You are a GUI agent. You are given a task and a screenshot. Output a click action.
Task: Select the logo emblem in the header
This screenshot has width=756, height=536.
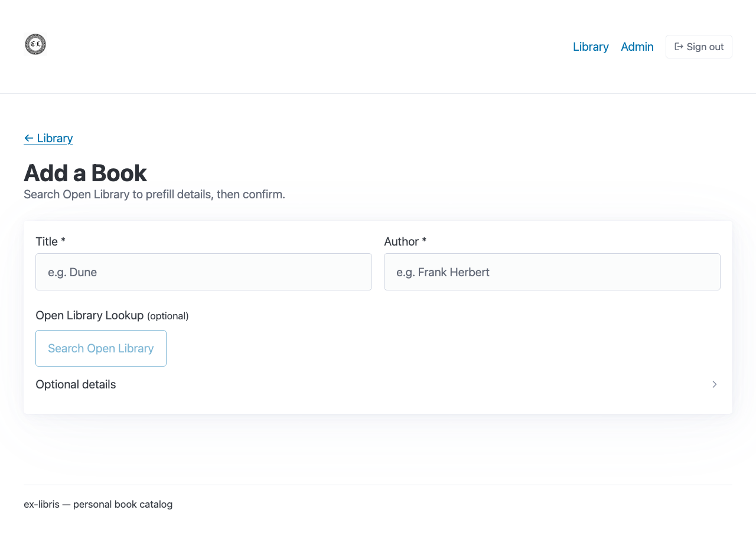[x=35, y=44]
